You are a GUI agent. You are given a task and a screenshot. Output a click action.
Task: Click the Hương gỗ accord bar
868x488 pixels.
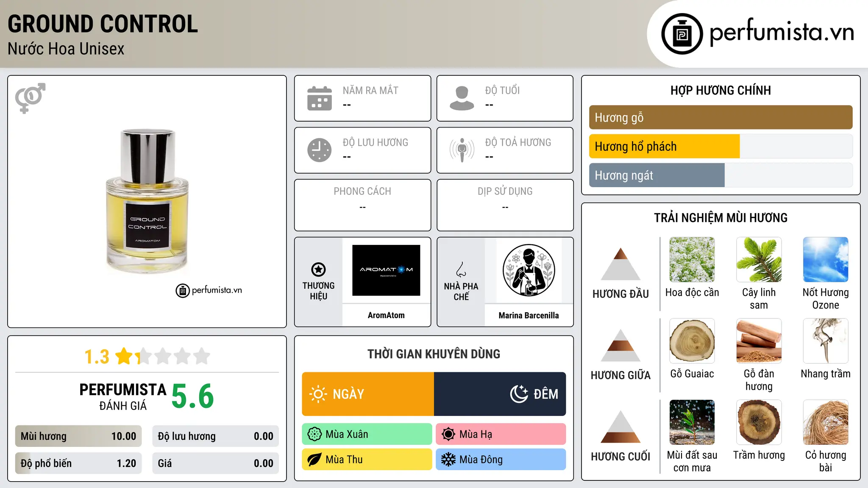coord(721,117)
